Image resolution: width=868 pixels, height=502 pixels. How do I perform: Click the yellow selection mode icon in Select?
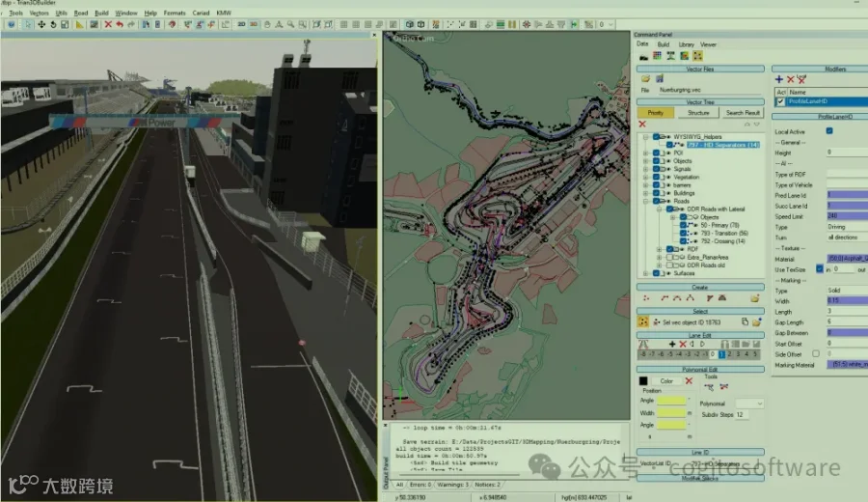[642, 321]
